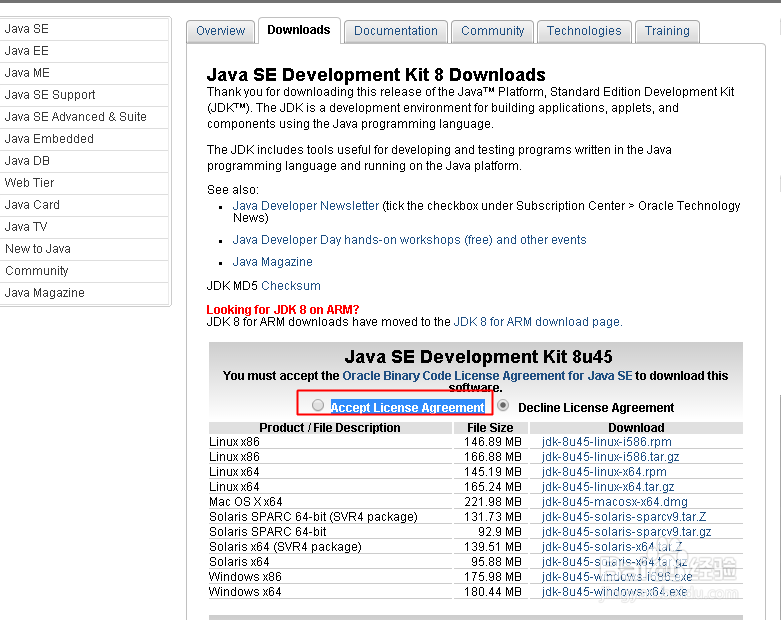
Task: Download jdk-8u45-linux-x64.tar.gz
Action: tap(608, 487)
